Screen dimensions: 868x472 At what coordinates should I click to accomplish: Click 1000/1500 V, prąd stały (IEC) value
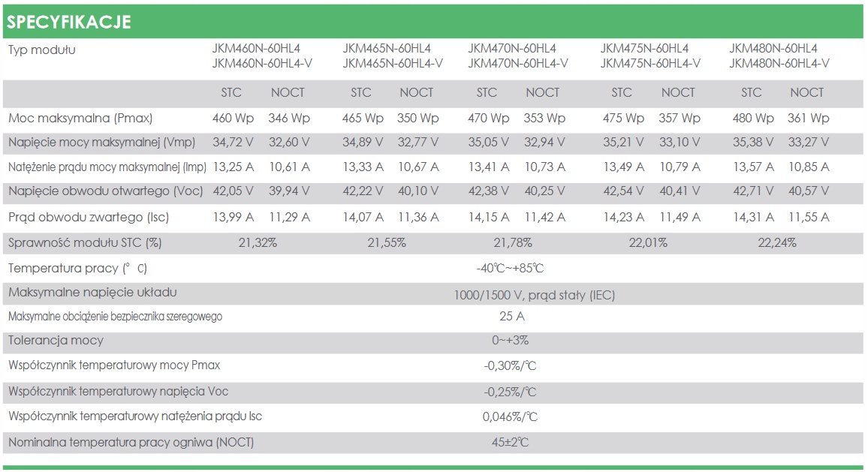(x=534, y=295)
